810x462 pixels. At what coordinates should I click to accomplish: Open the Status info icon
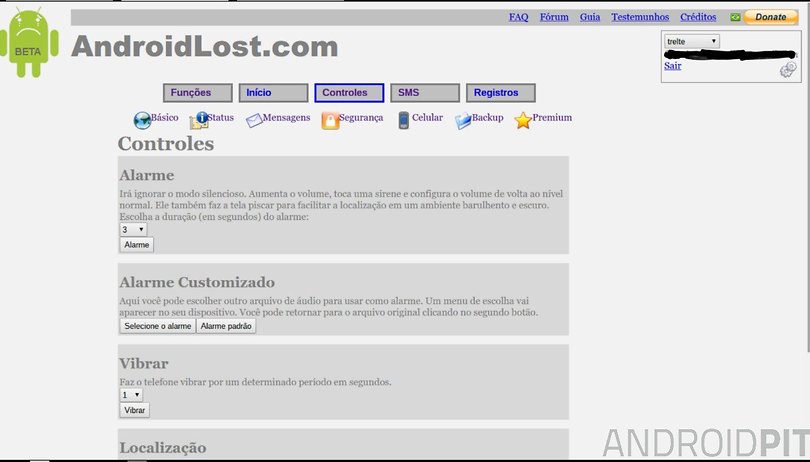point(199,120)
